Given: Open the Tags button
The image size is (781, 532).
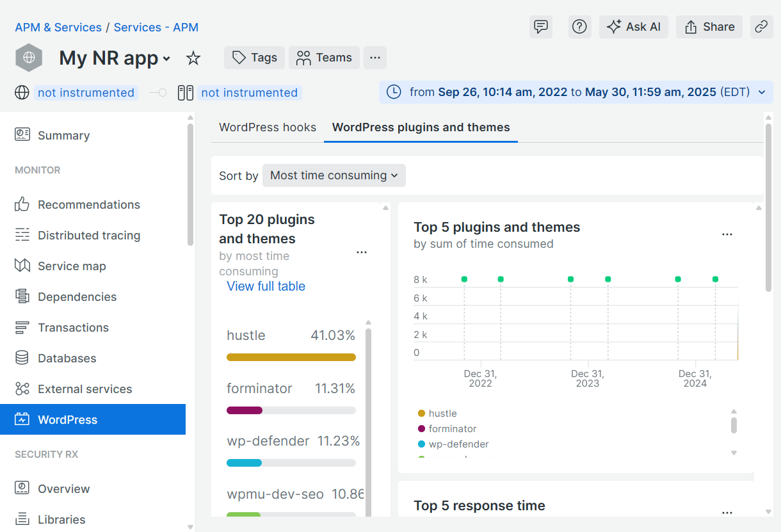Looking at the screenshot, I should click(254, 58).
